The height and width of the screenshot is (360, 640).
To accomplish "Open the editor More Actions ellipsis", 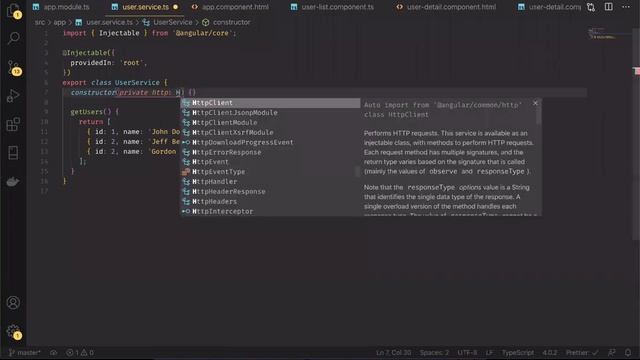I will pos(626,7).
